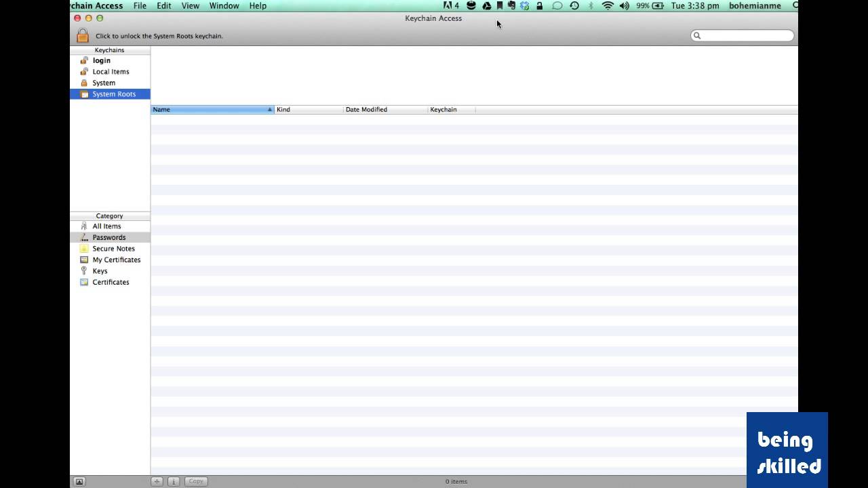The height and width of the screenshot is (488, 868).
Task: Click the Passwords category icon
Action: [x=84, y=237]
